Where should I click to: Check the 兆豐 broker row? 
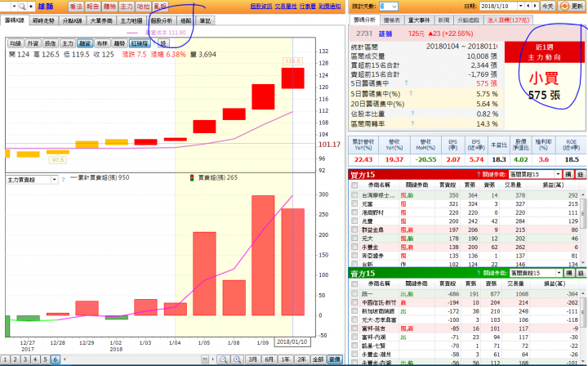(x=354, y=221)
